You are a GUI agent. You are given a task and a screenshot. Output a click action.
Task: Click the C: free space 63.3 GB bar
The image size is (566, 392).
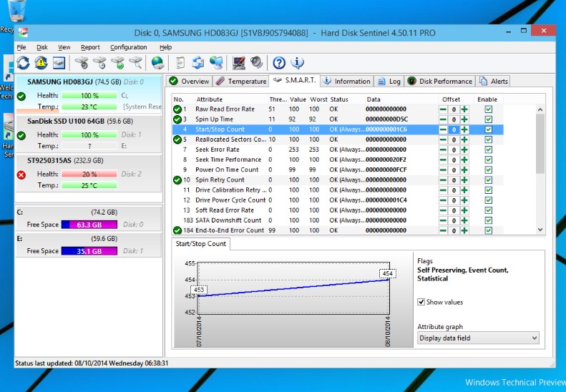pyautogui.click(x=89, y=225)
